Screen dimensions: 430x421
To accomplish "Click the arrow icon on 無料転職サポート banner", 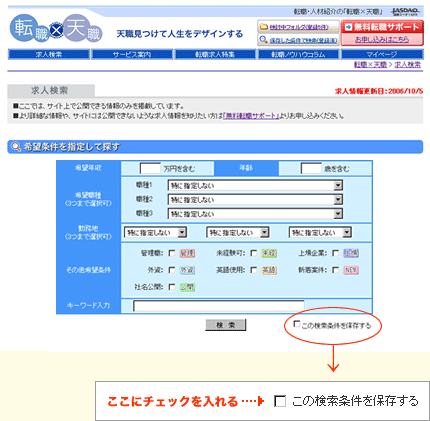I will 349,27.
